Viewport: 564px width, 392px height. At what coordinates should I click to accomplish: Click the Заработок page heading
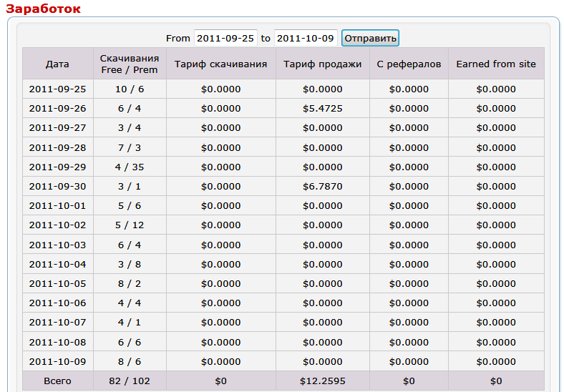point(43,9)
